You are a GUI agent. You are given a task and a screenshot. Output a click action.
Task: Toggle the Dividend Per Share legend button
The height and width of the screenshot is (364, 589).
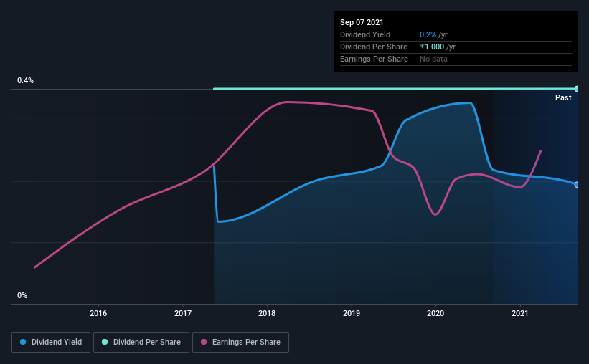[x=141, y=343]
